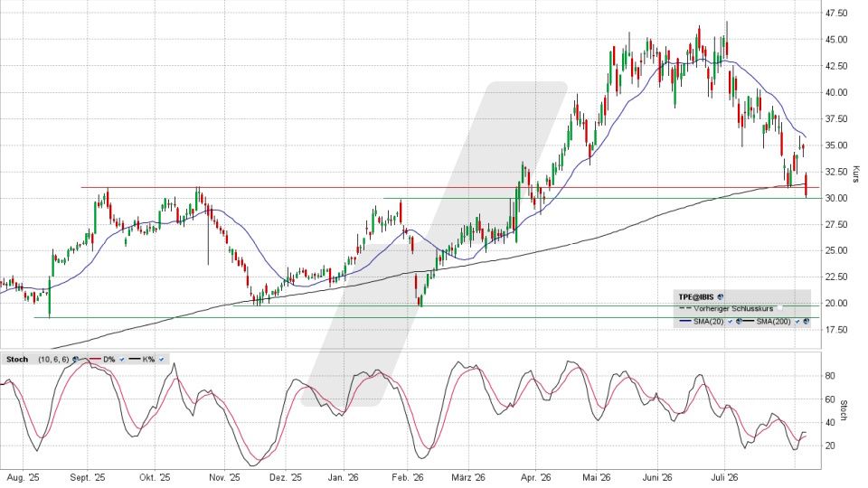Toggle Vorheriger Schlusskurs checkbox

[779, 308]
